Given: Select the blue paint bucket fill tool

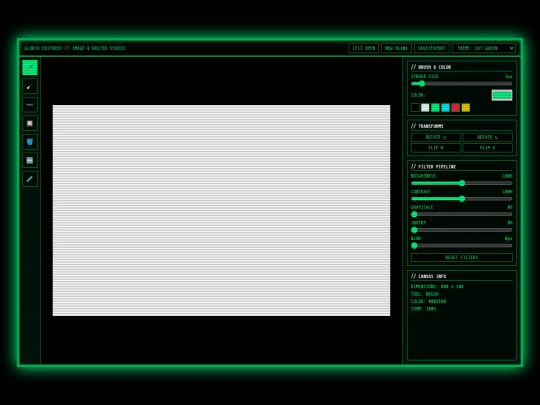Looking at the screenshot, I should pos(30,142).
